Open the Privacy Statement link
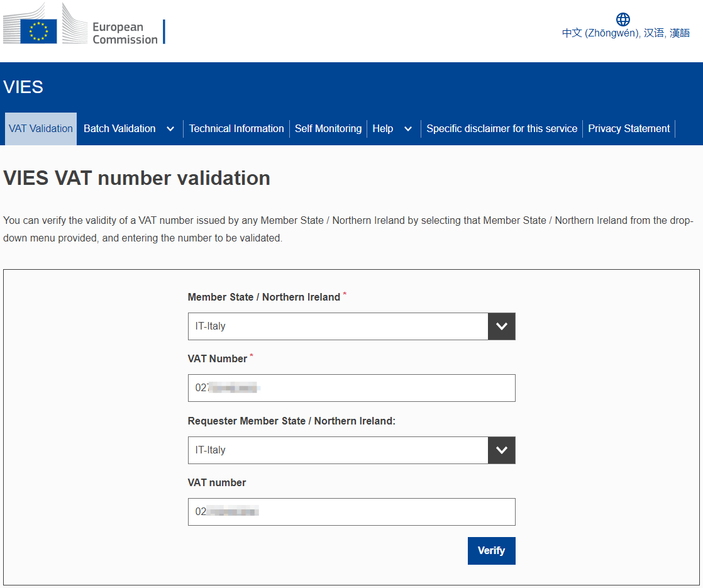The image size is (703, 588). (x=629, y=129)
